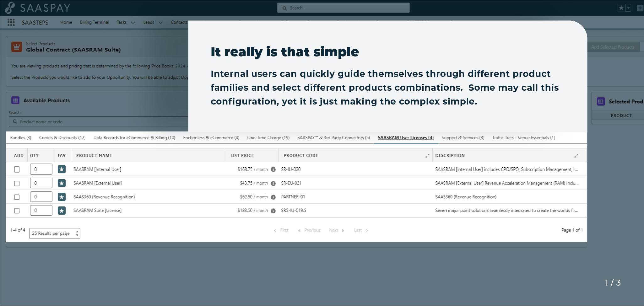Expand the Description column icon
This screenshot has height=306, width=644.
click(x=576, y=156)
